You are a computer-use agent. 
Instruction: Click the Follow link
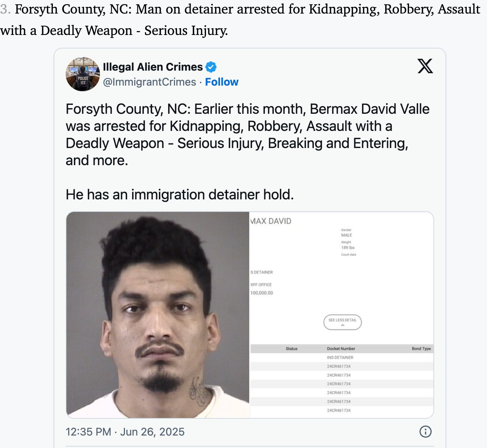coord(222,82)
